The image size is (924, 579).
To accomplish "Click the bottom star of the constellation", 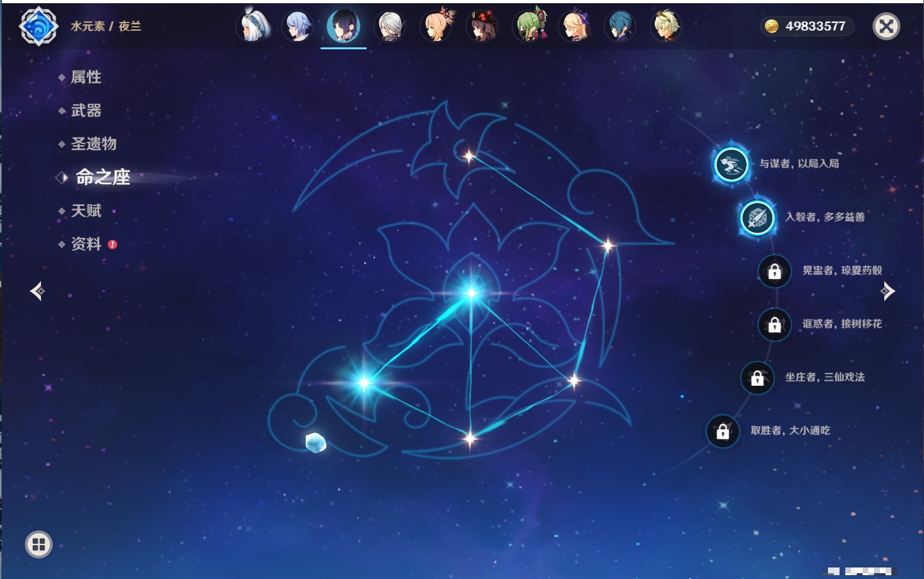I will click(470, 438).
